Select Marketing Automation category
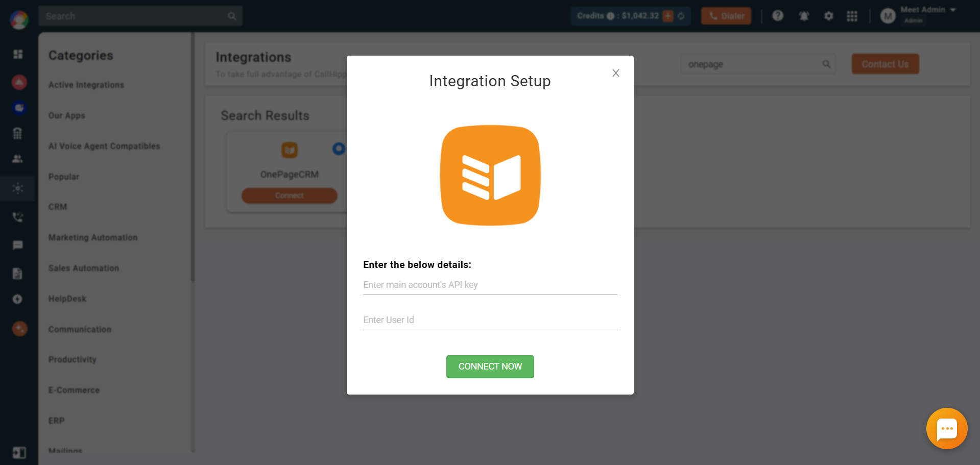This screenshot has height=465, width=980. pyautogui.click(x=93, y=237)
